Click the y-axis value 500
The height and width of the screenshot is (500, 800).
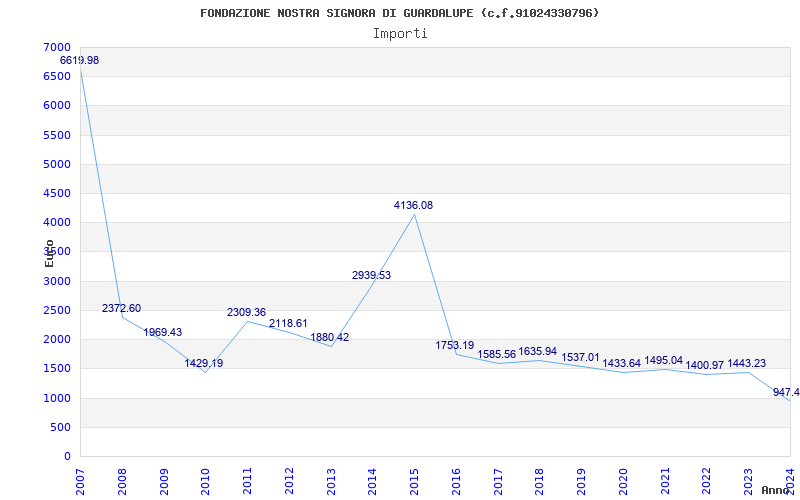point(61,428)
